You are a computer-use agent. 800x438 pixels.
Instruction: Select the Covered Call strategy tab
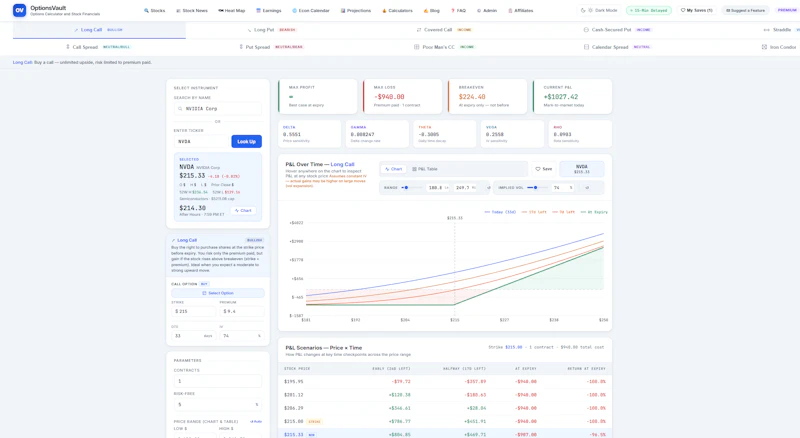[x=444, y=30]
